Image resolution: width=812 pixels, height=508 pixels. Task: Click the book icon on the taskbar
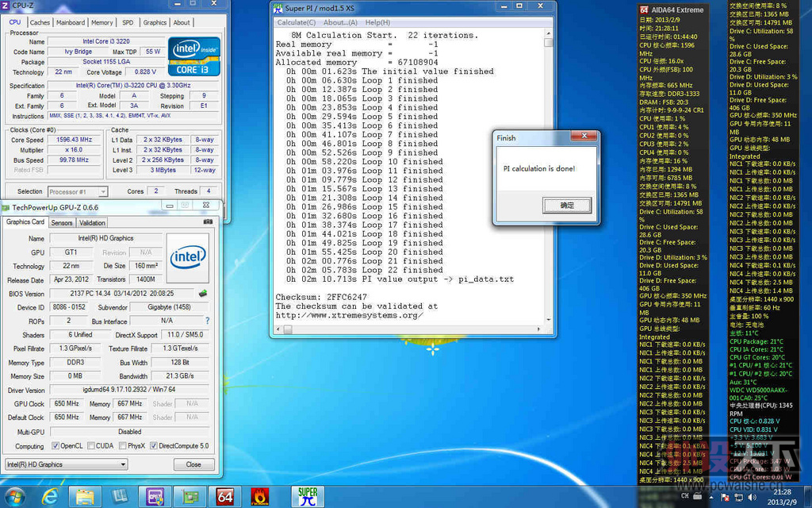[120, 497]
